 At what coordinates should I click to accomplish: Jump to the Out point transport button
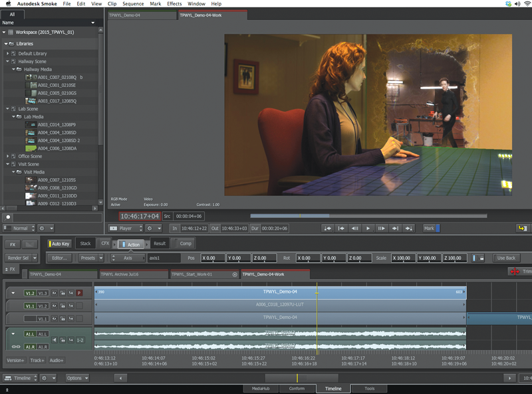[408, 229]
